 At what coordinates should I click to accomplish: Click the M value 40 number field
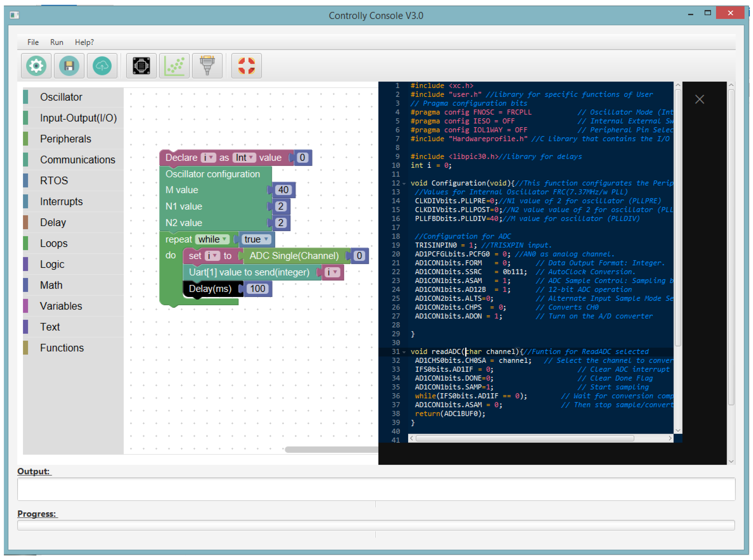click(283, 190)
